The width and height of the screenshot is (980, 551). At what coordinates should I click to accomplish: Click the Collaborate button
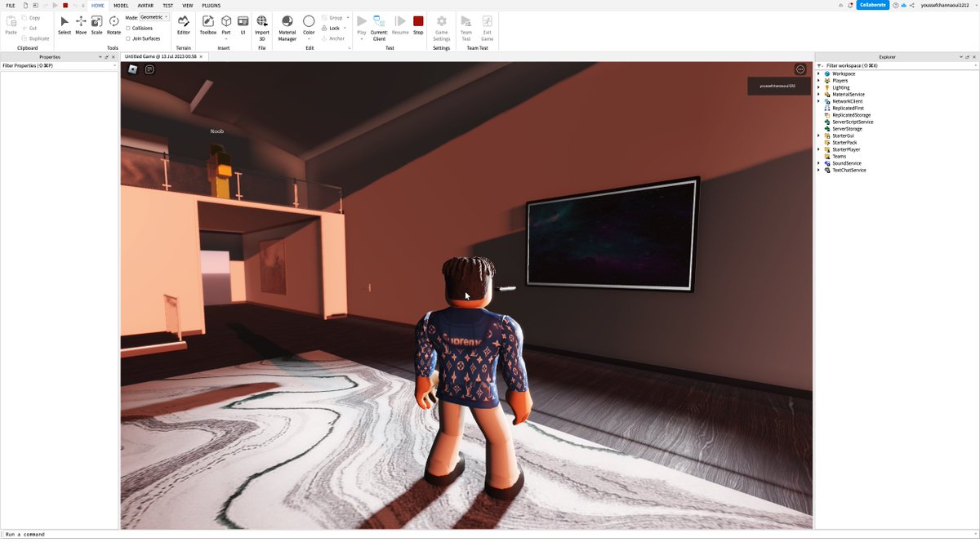click(x=872, y=5)
